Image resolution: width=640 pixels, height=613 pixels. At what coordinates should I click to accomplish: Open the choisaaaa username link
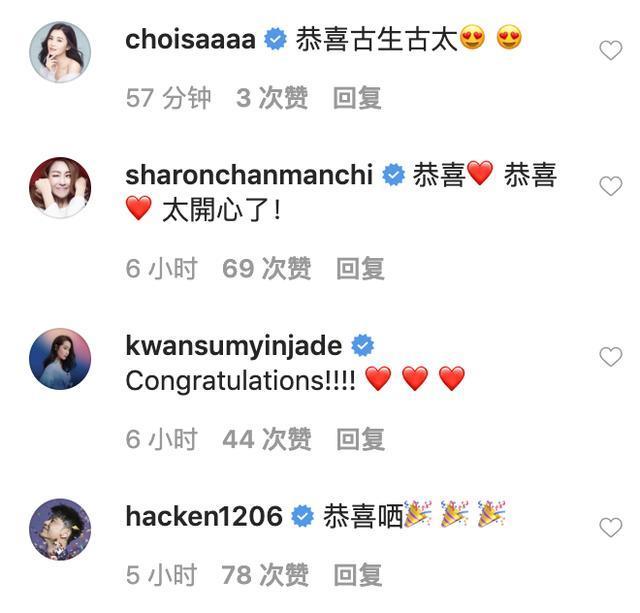pos(191,40)
